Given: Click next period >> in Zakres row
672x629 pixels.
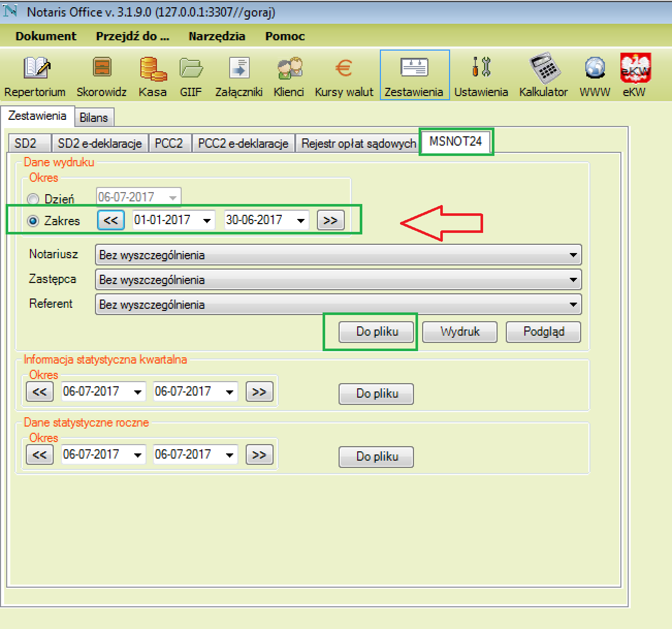Looking at the screenshot, I should tap(330, 221).
